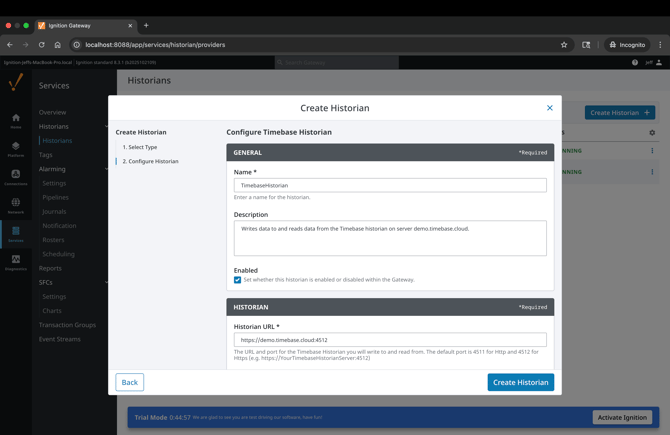
Task: Go to Connections in the sidebar
Action: (x=15, y=176)
